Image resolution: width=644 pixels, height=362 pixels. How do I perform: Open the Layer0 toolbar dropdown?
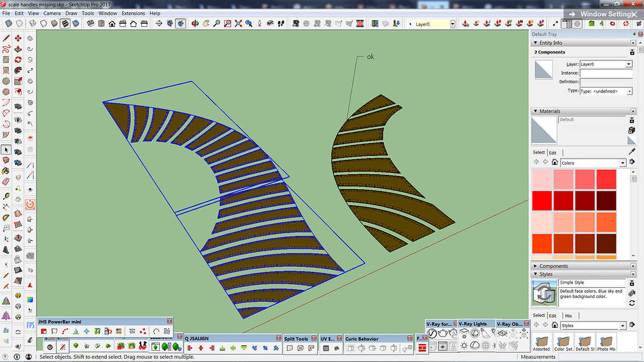pos(452,24)
